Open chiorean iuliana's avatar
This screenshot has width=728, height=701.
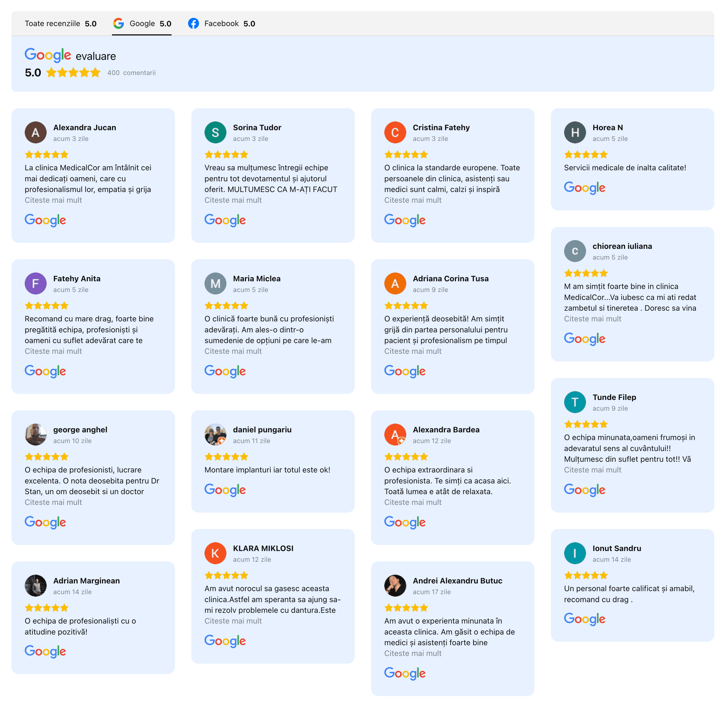tap(575, 251)
